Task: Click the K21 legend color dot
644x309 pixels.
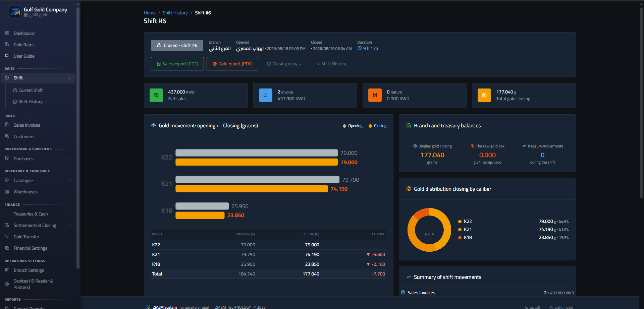Action: [x=460, y=230]
